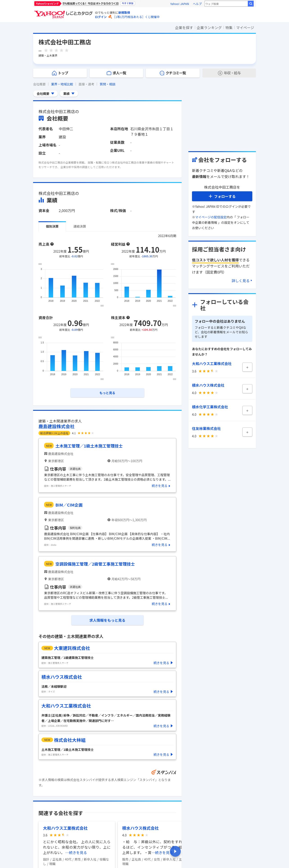The height and width of the screenshot is (868, 289).
Task: Click help icon next to 経営利益
Action: coord(128,244)
